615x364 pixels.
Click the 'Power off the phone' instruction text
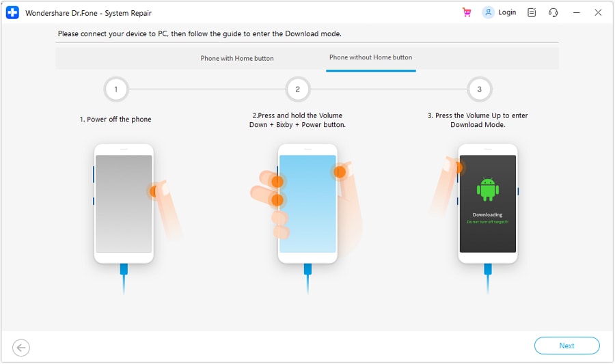(x=115, y=120)
